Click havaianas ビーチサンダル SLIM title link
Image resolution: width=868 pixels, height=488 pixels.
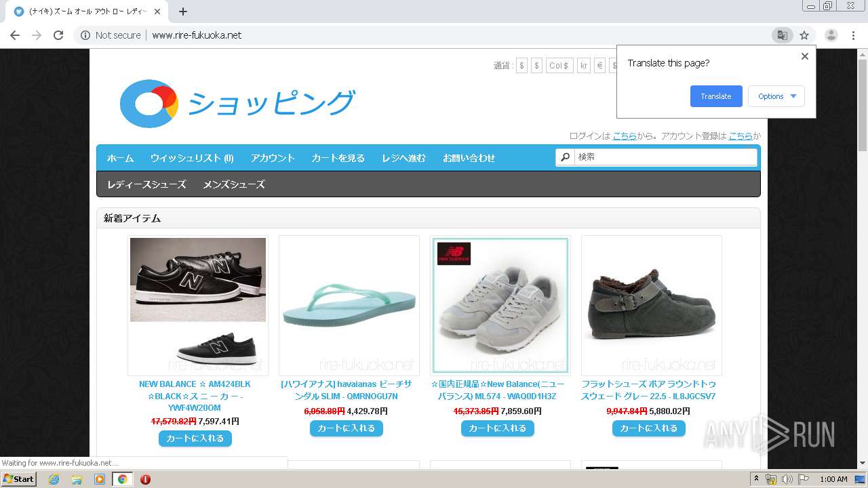(347, 390)
